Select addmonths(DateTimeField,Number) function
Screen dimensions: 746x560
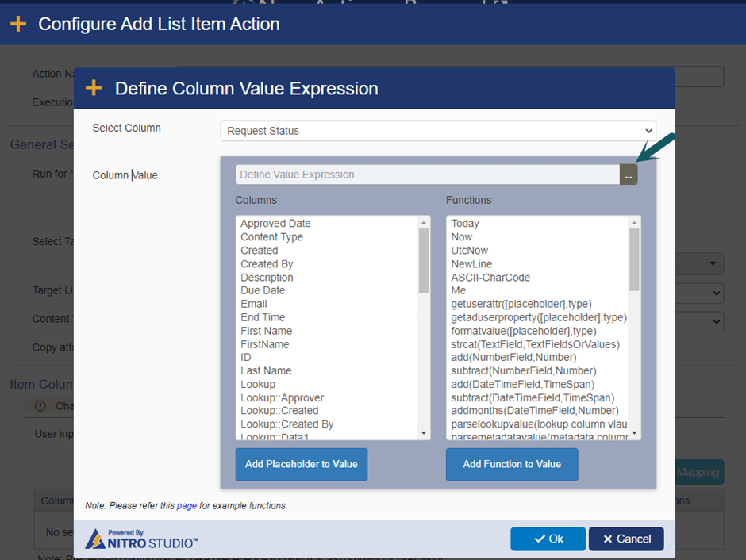click(x=534, y=411)
